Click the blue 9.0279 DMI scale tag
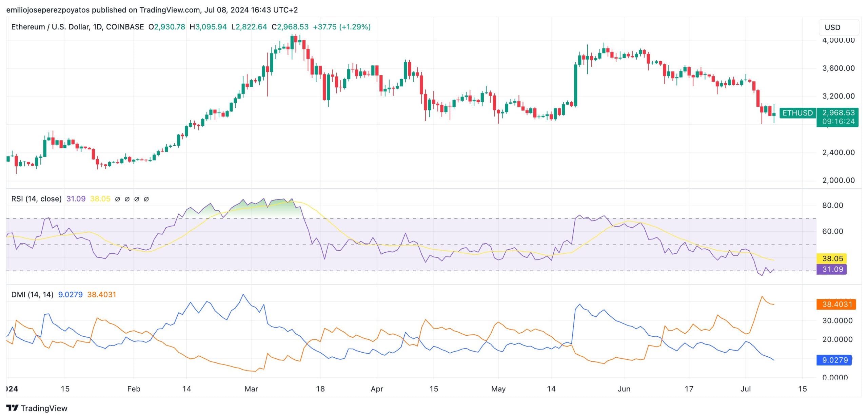The width and height of the screenshot is (868, 419). click(x=834, y=360)
